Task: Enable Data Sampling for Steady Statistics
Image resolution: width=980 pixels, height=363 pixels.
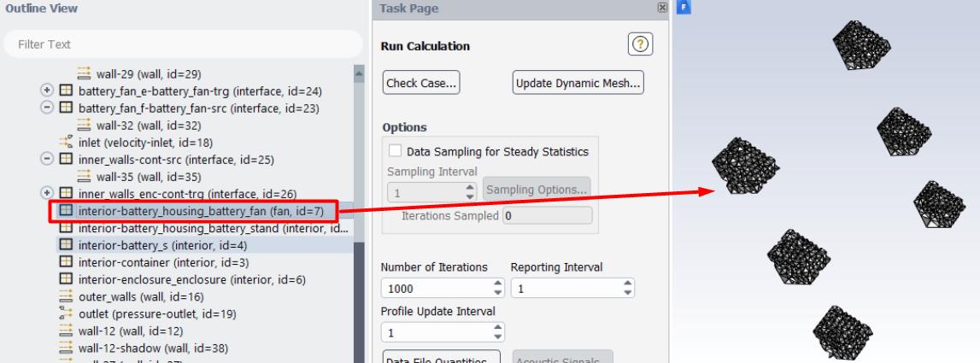Action: (x=395, y=151)
